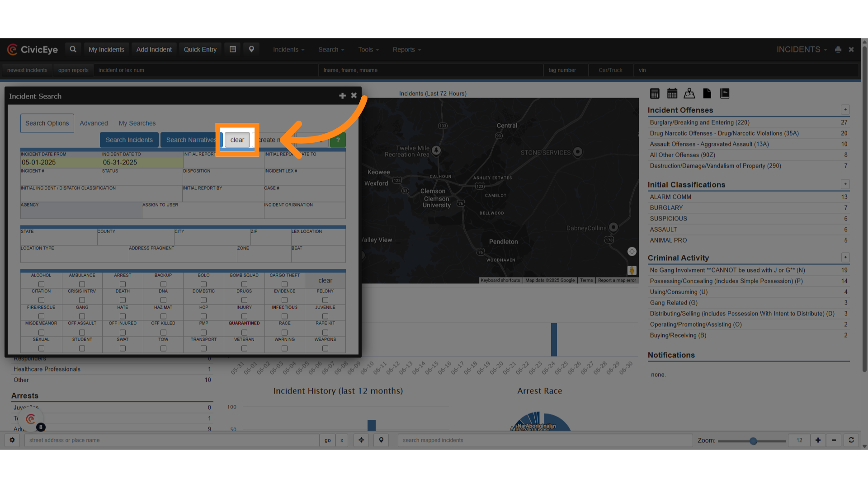
Task: Decrease zoom with the minus button
Action: point(834,440)
